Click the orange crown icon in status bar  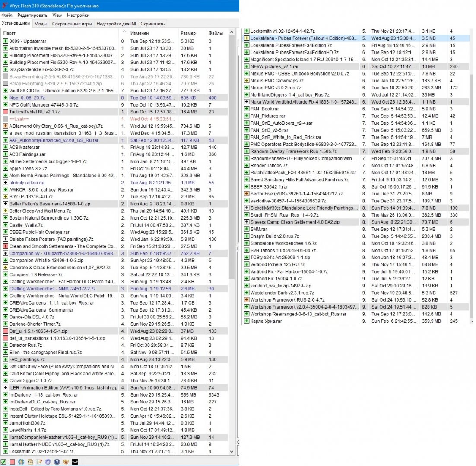(66, 462)
